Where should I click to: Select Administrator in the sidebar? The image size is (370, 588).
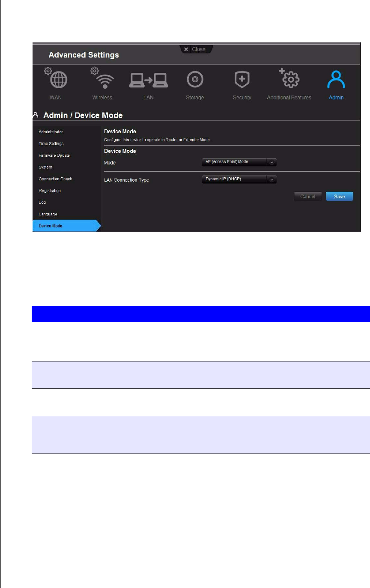pos(51,132)
